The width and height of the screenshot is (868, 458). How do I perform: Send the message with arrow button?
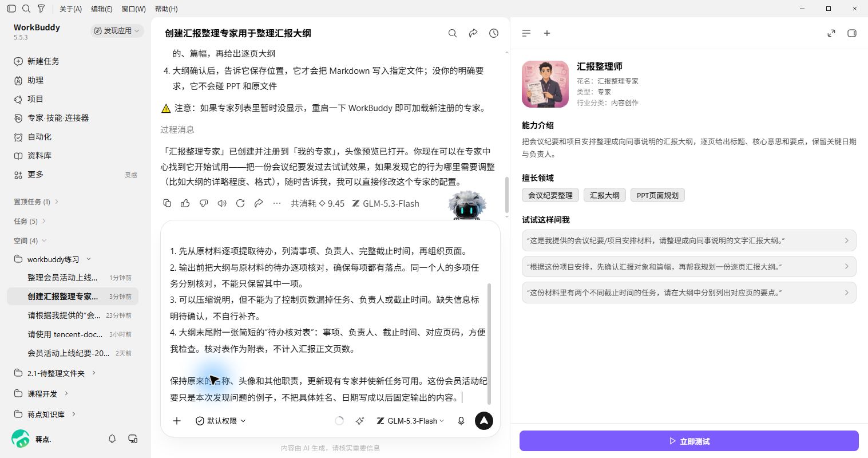tap(484, 421)
